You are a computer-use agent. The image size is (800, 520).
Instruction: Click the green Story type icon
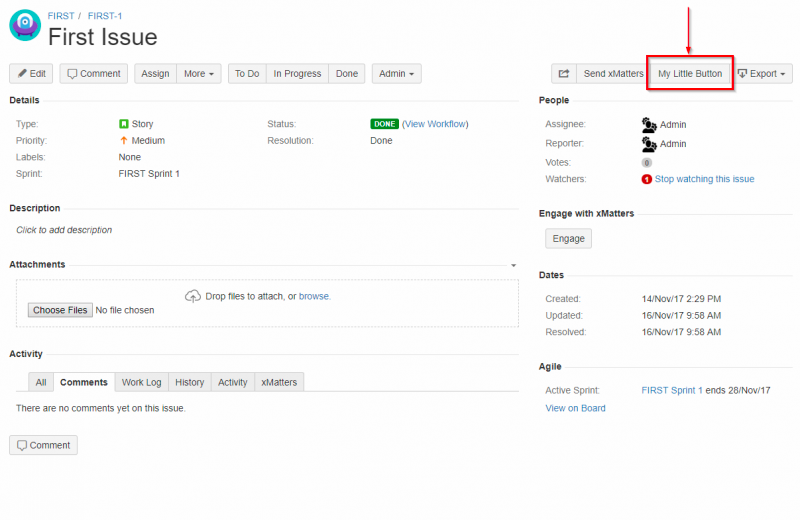tap(123, 124)
